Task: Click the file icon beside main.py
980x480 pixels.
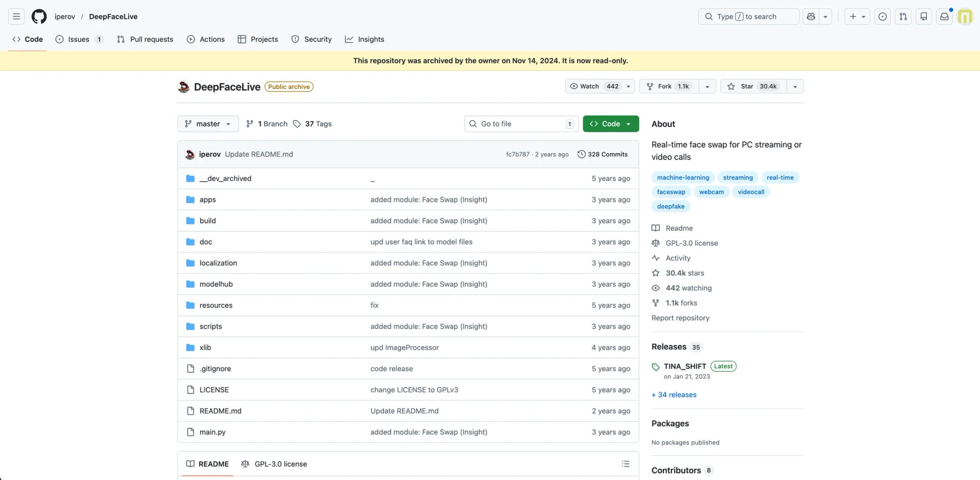Action: tap(190, 432)
